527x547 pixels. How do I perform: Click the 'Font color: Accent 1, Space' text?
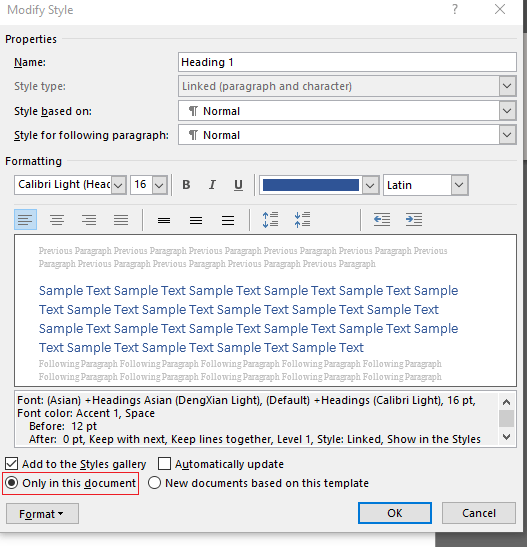tap(86, 413)
